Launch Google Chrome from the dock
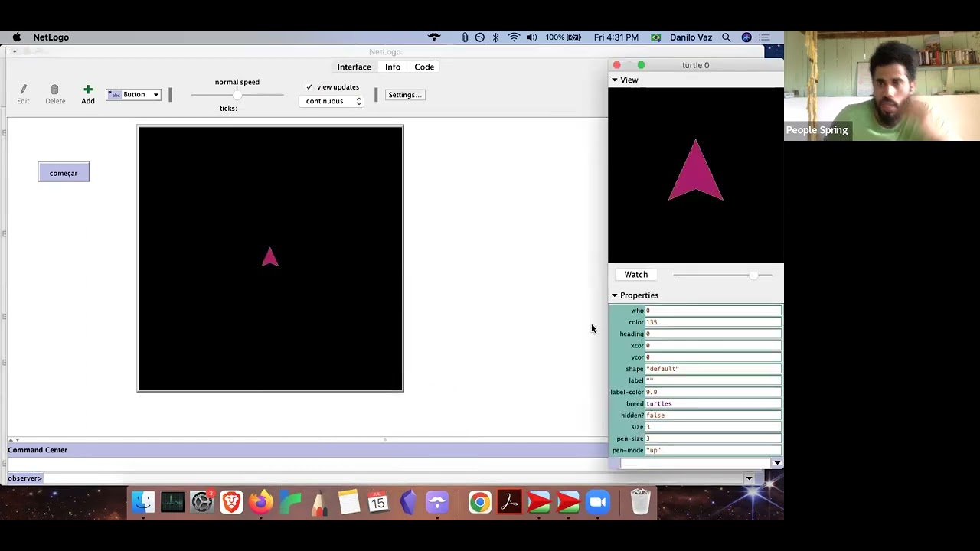 tap(480, 502)
